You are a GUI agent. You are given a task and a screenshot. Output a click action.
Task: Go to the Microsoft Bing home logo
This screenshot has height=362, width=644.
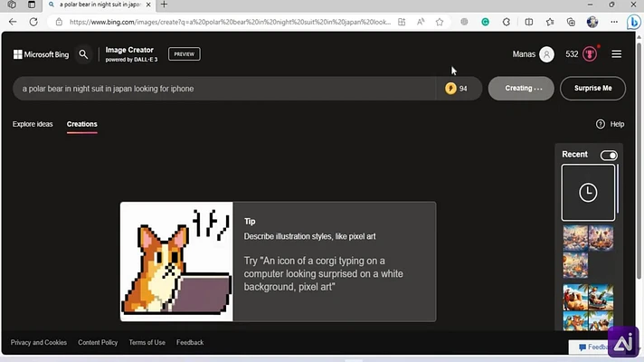click(41, 54)
